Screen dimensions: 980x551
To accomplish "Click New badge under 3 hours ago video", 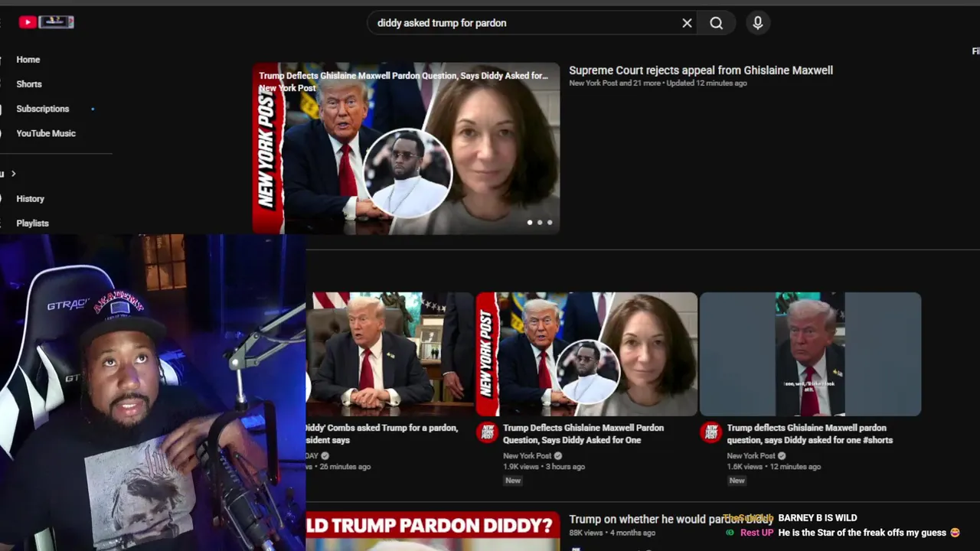I will click(x=513, y=481).
